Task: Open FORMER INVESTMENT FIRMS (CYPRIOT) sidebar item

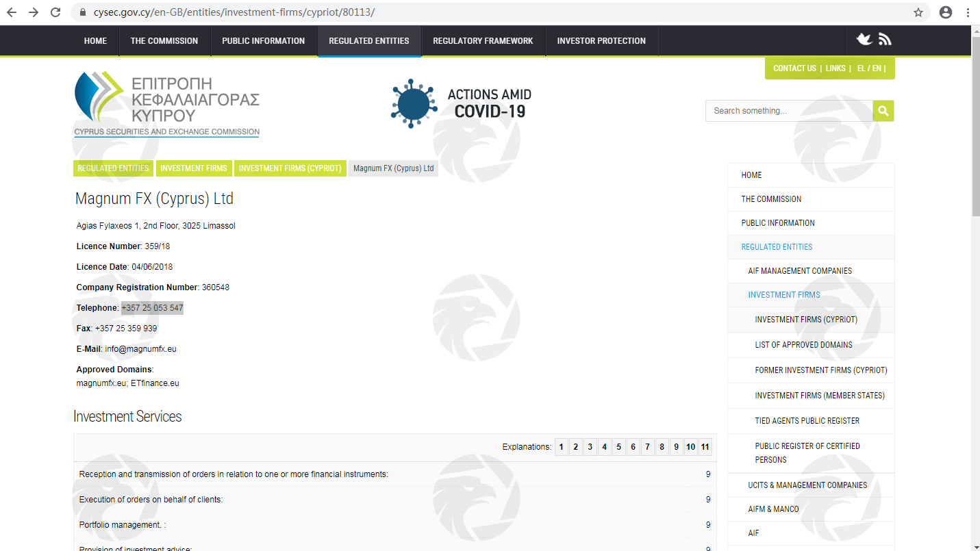Action: 811,370
